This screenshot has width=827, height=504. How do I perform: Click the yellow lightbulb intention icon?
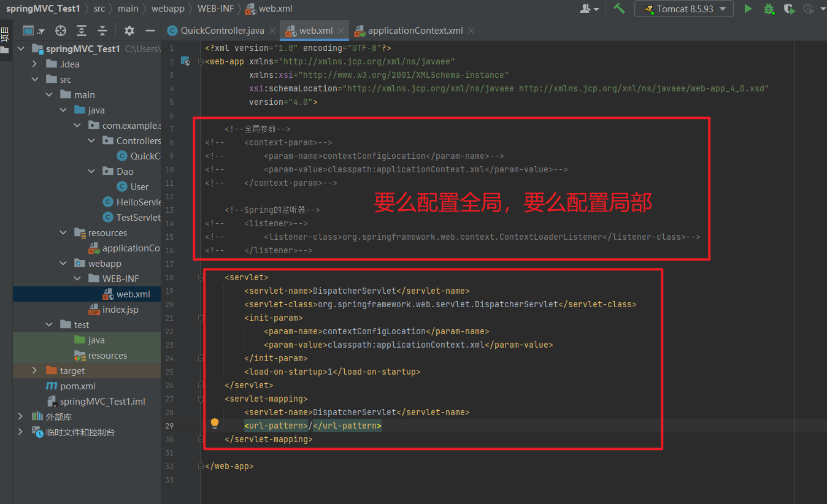215,424
